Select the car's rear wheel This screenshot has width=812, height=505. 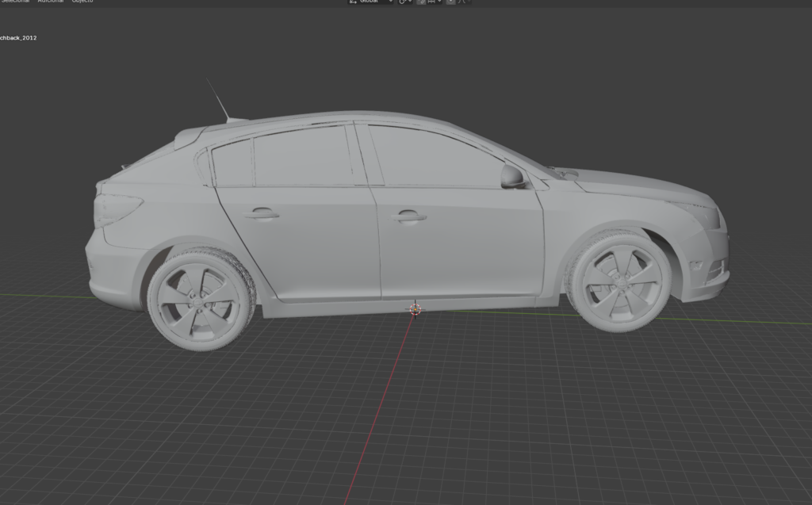[x=200, y=300]
